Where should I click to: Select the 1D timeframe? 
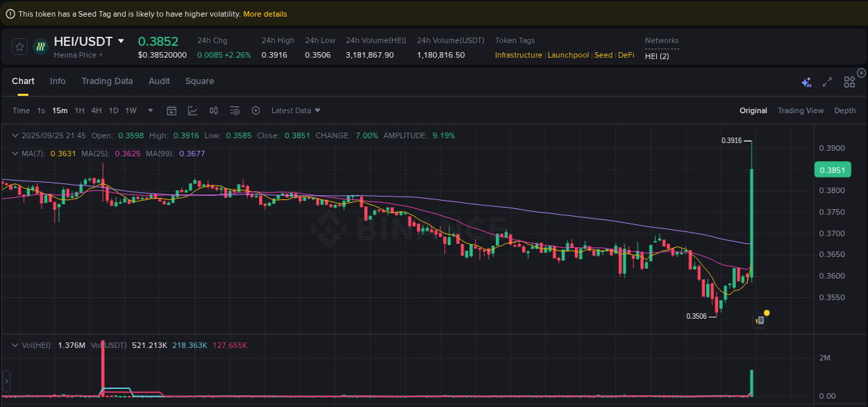point(113,110)
